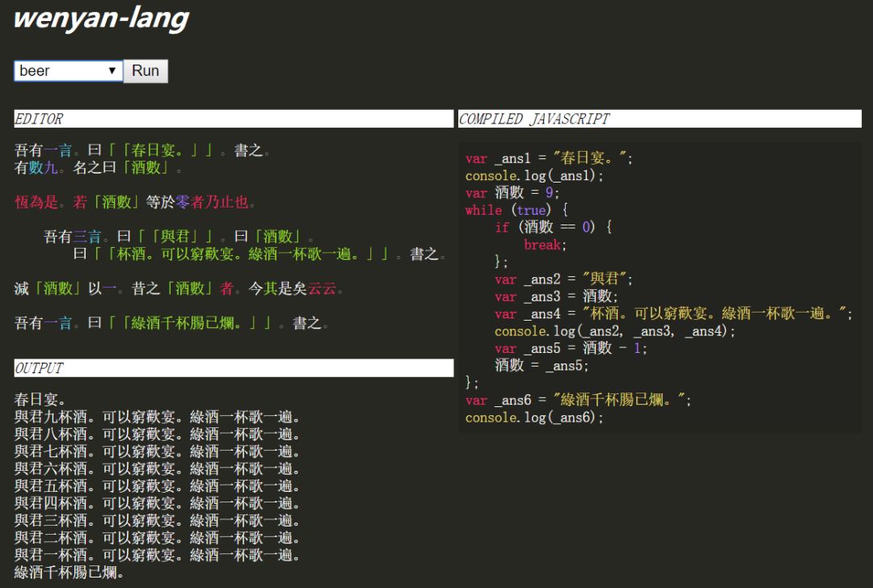Viewport: 873px width, 588px height.
Task: Click code line var _ans5 = 酒數 - 1
Action: click(x=571, y=348)
